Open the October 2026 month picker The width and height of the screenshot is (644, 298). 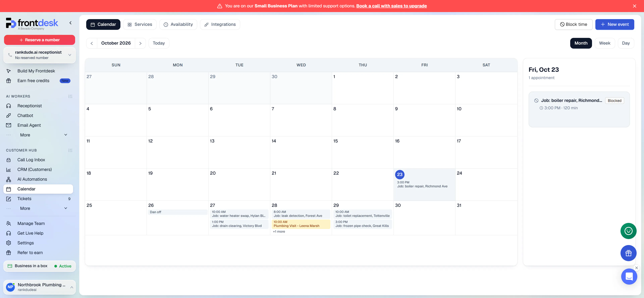click(116, 43)
